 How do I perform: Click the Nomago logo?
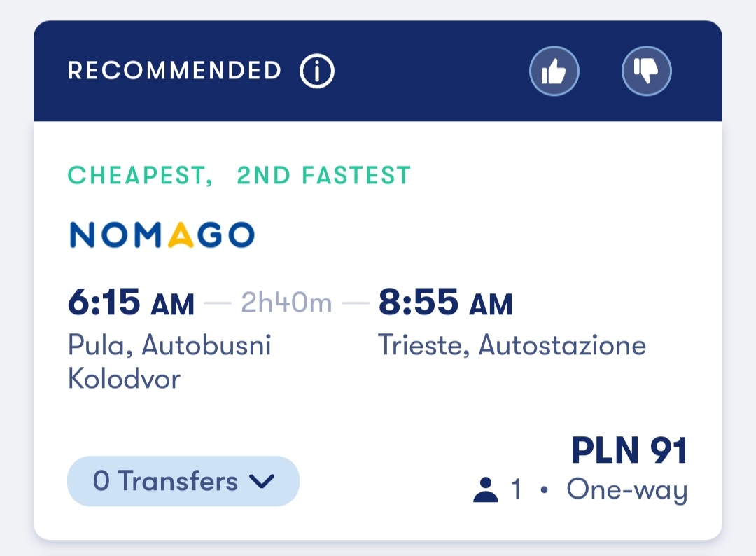162,235
